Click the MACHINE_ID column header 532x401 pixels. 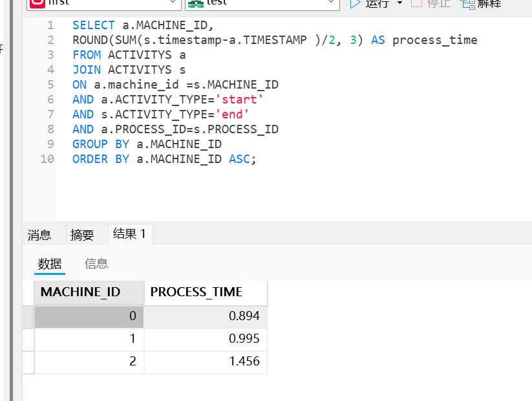click(89, 292)
